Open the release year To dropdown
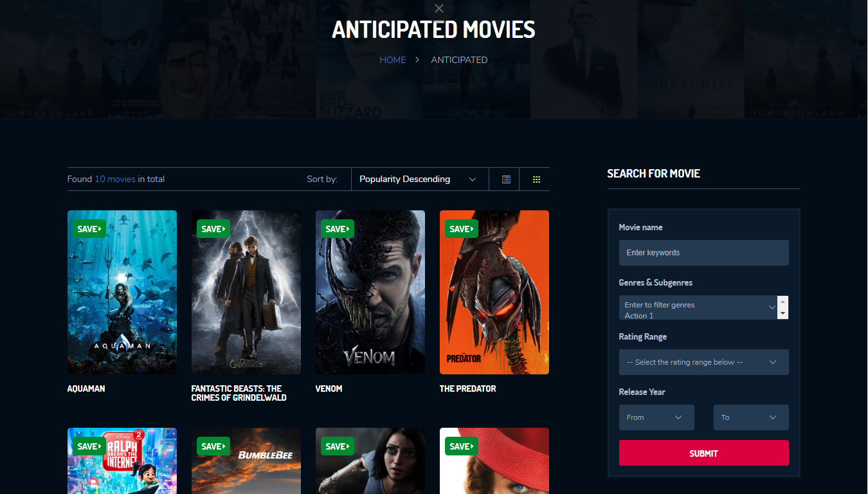 point(751,417)
